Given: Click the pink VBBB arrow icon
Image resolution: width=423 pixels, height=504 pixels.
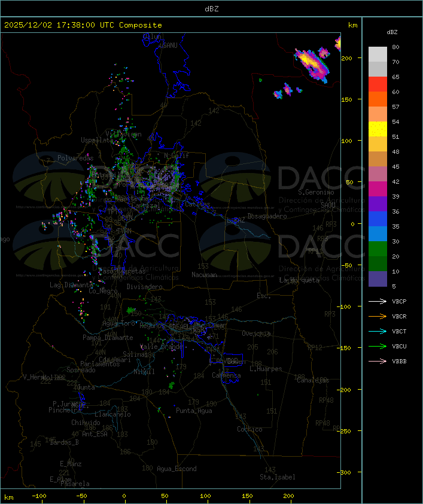Looking at the screenshot, I should coord(378,361).
